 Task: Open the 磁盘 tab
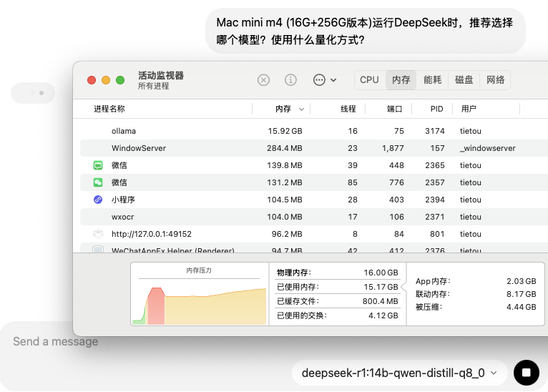coord(464,80)
